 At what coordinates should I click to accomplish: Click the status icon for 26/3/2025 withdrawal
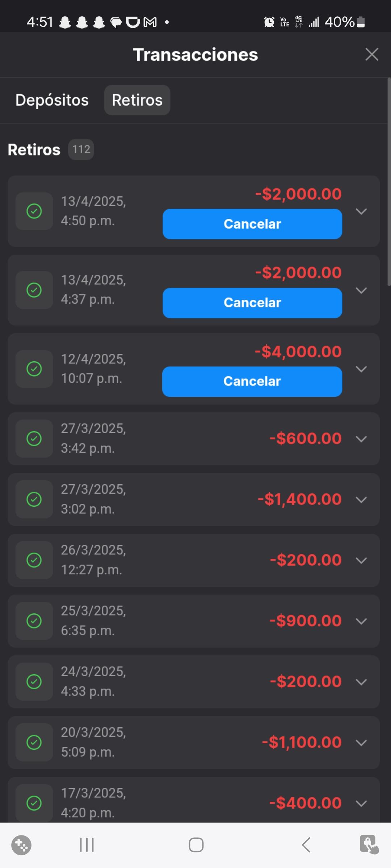34,560
